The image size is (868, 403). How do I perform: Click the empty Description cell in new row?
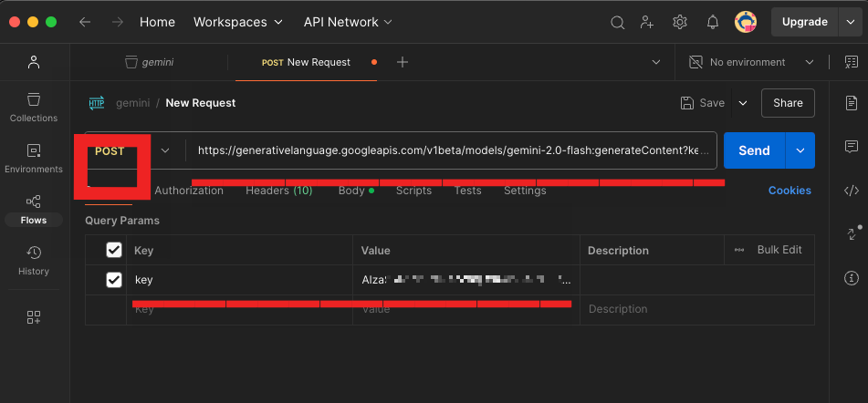tap(697, 310)
